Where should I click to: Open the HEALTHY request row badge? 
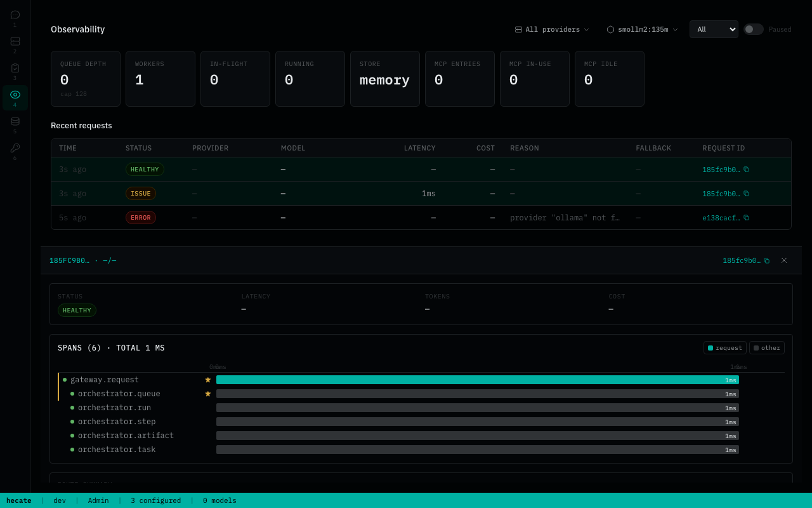point(145,170)
